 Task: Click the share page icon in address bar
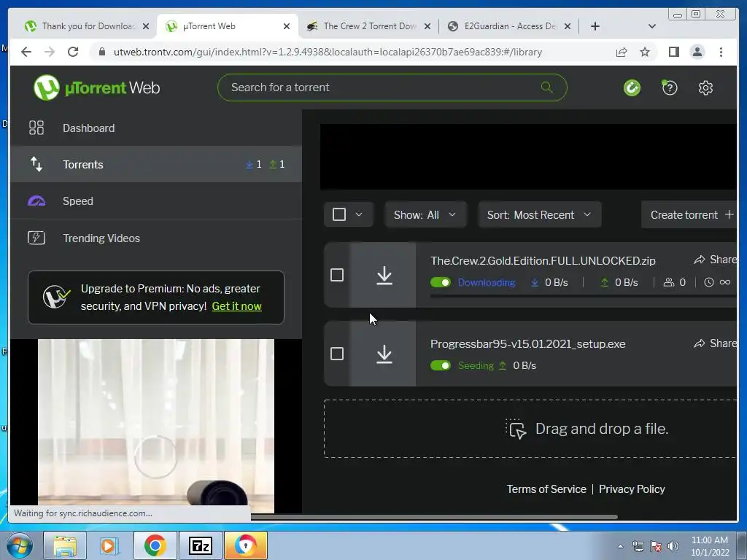point(622,52)
